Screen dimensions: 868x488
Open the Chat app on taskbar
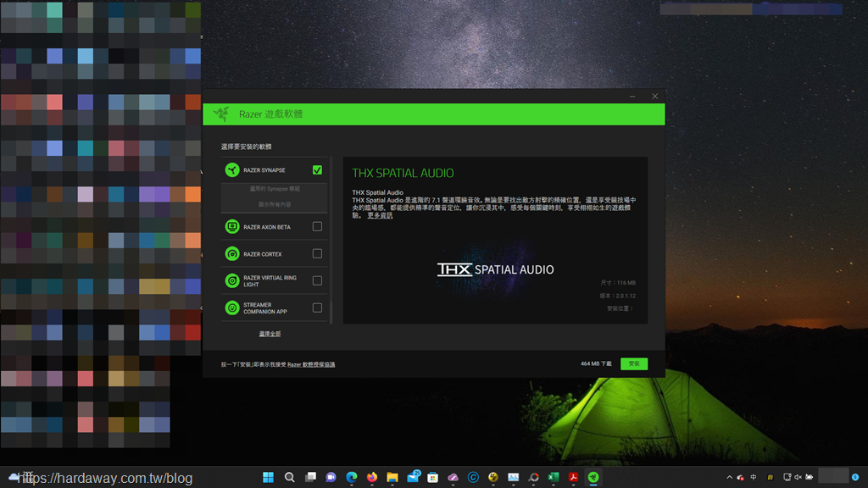tap(331, 477)
